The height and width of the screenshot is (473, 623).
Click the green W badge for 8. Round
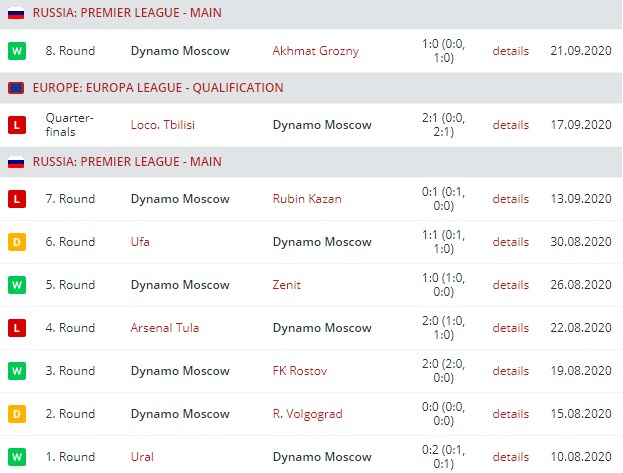(16, 50)
